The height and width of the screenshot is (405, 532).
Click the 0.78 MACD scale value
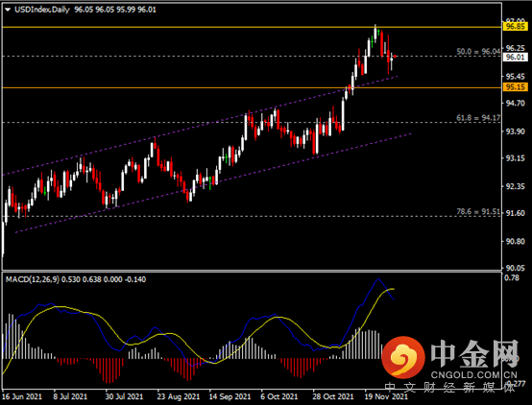[512, 277]
